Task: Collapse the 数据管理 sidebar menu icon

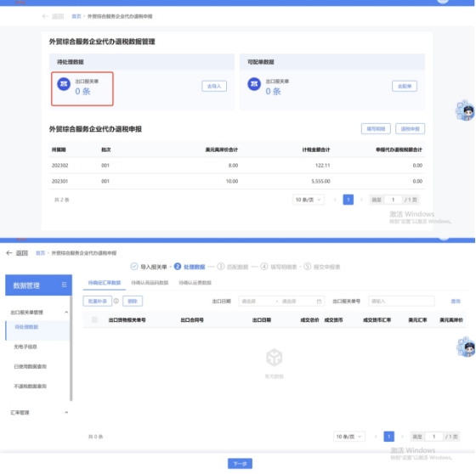Action: coord(64,285)
